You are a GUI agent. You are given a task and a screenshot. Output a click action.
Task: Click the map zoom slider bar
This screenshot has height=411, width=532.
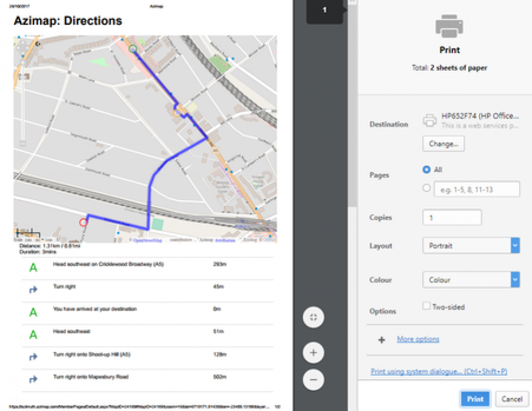pyautogui.click(x=22, y=103)
